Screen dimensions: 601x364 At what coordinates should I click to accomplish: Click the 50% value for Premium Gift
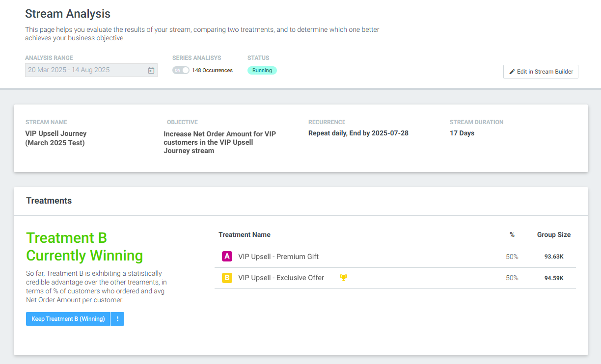coord(512,257)
